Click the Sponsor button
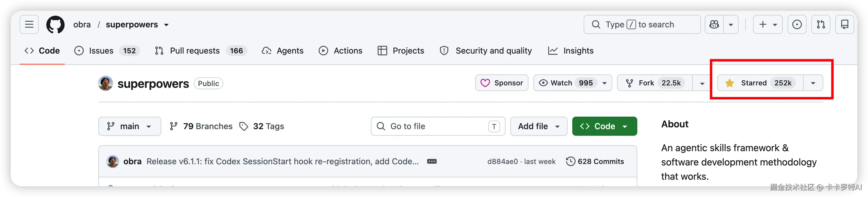The height and width of the screenshot is (197, 868). [502, 83]
